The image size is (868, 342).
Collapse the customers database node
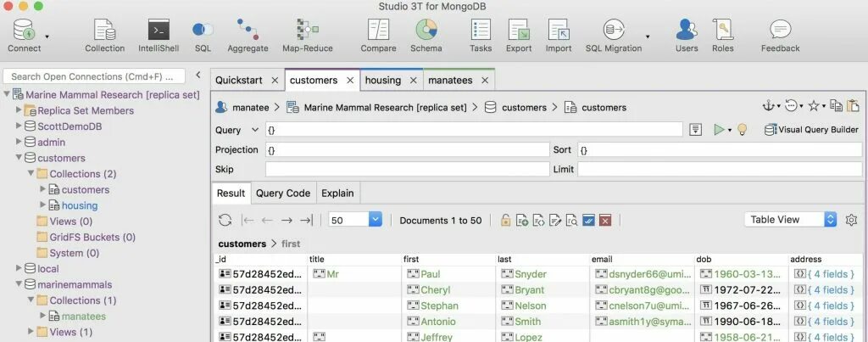(19, 157)
